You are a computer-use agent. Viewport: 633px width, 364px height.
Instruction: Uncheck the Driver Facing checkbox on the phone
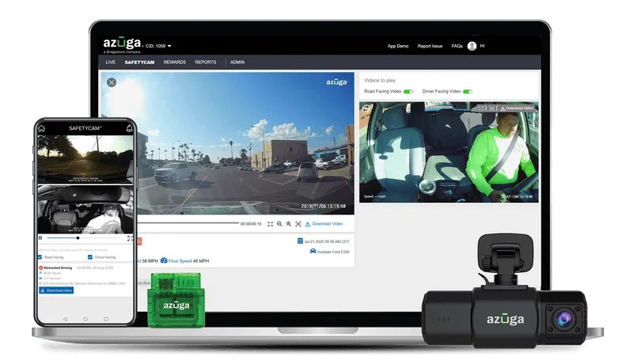pyautogui.click(x=90, y=257)
